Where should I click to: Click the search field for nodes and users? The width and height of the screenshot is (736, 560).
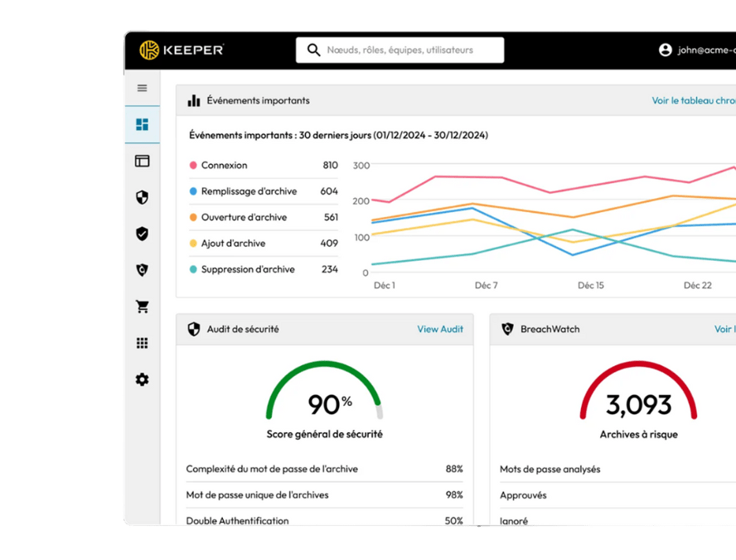[x=400, y=50]
